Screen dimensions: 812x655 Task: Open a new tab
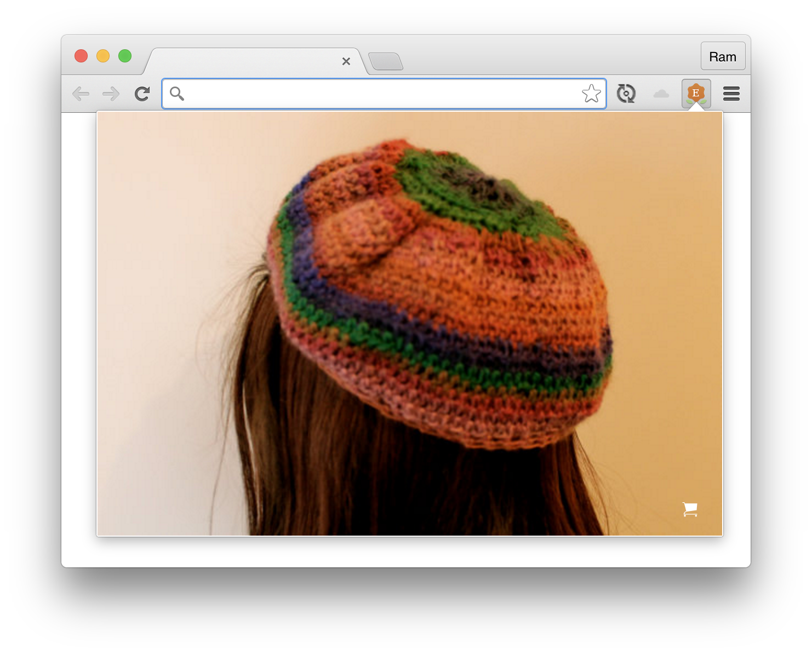pos(386,61)
